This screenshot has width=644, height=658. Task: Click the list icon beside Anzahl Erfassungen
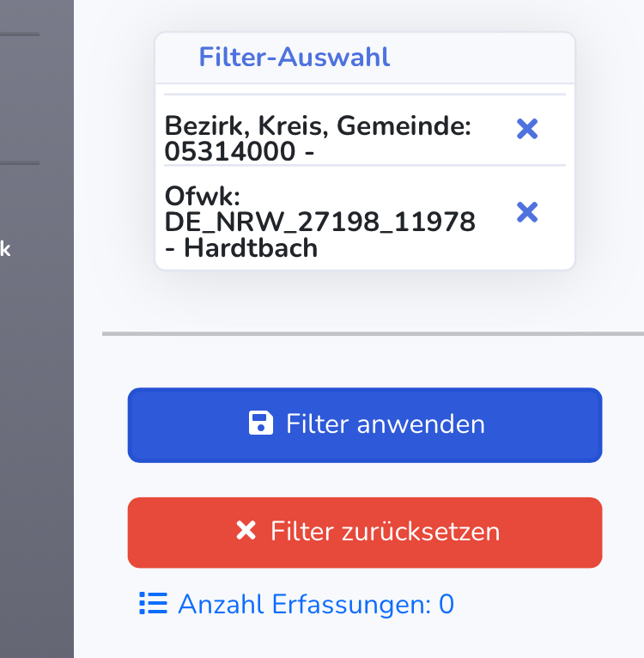pos(153,603)
